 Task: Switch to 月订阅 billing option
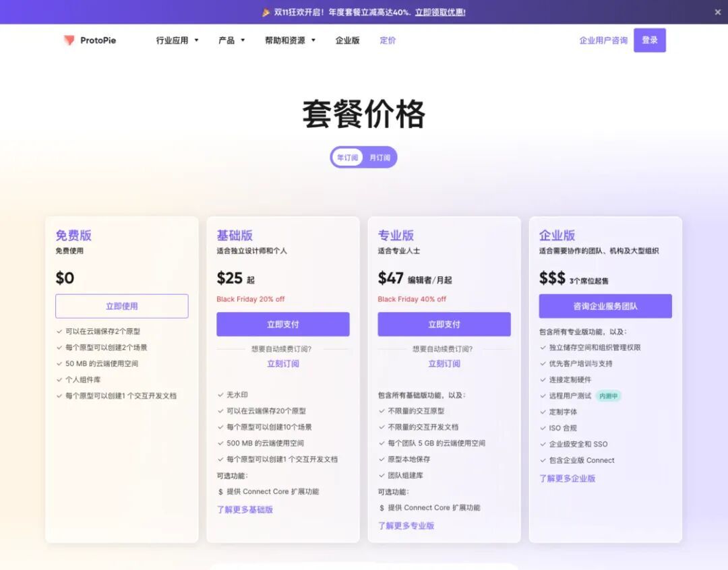pyautogui.click(x=380, y=158)
